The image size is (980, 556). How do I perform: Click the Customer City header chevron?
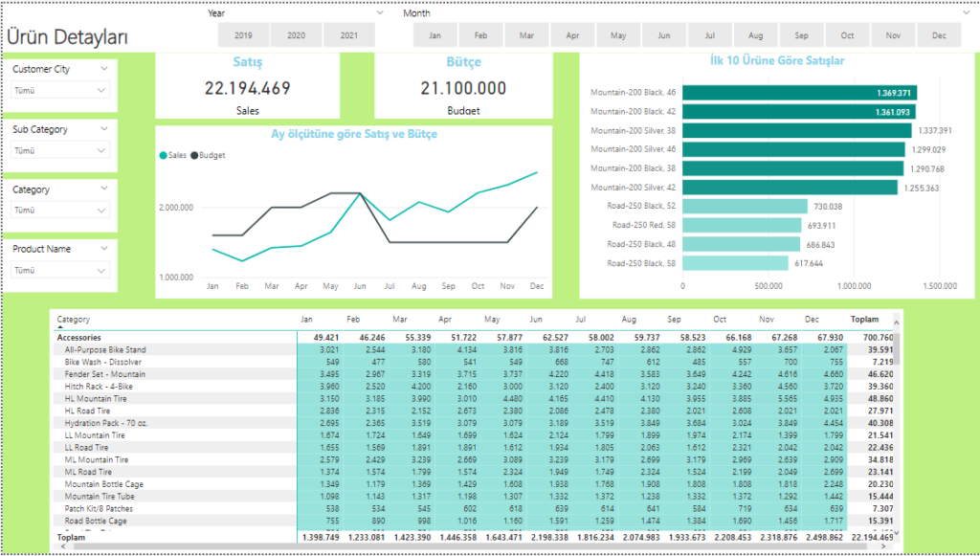click(103, 70)
